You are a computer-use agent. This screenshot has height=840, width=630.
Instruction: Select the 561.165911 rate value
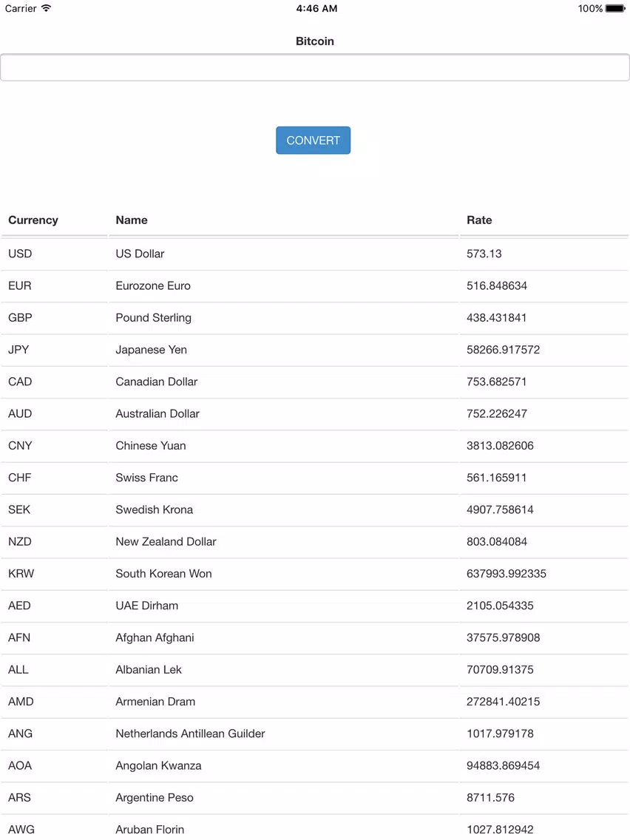pos(497,478)
